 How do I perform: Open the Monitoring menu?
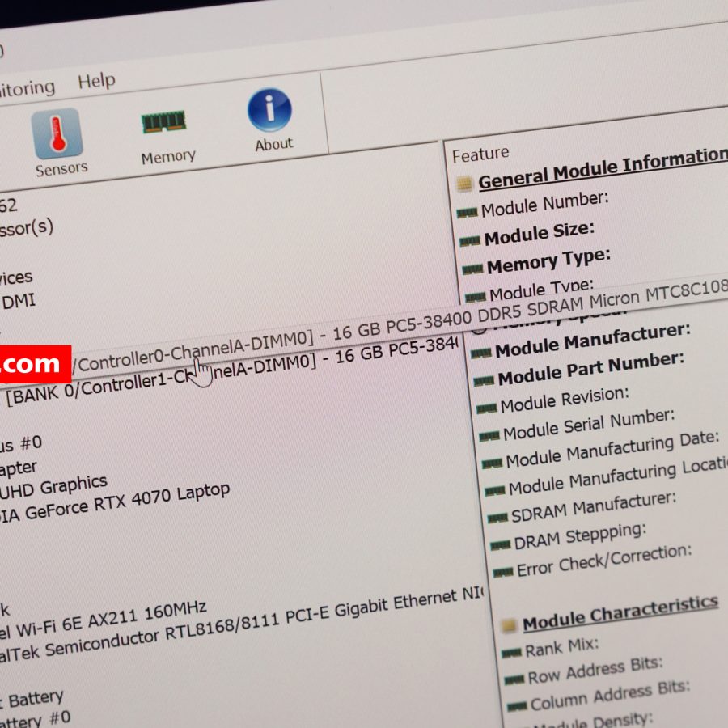27,89
